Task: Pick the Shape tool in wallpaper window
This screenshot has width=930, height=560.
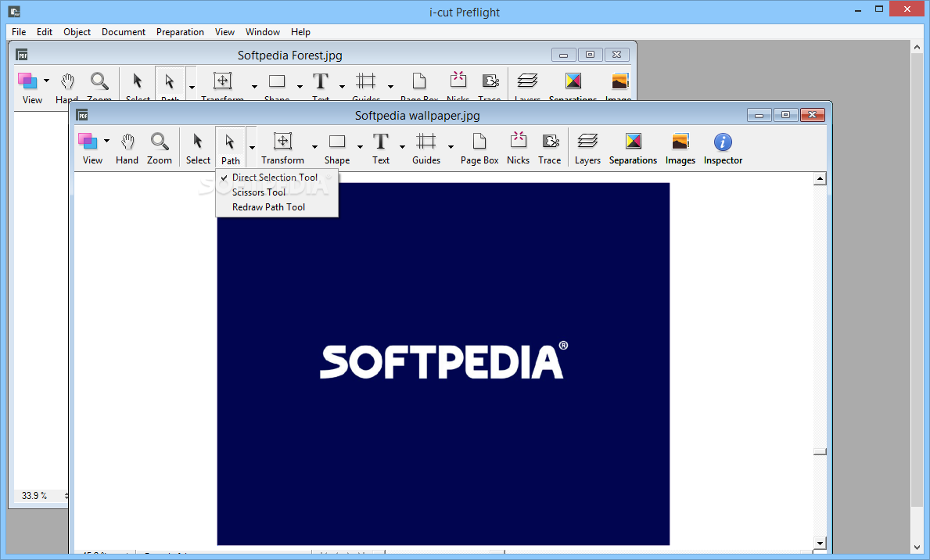Action: coord(337,149)
